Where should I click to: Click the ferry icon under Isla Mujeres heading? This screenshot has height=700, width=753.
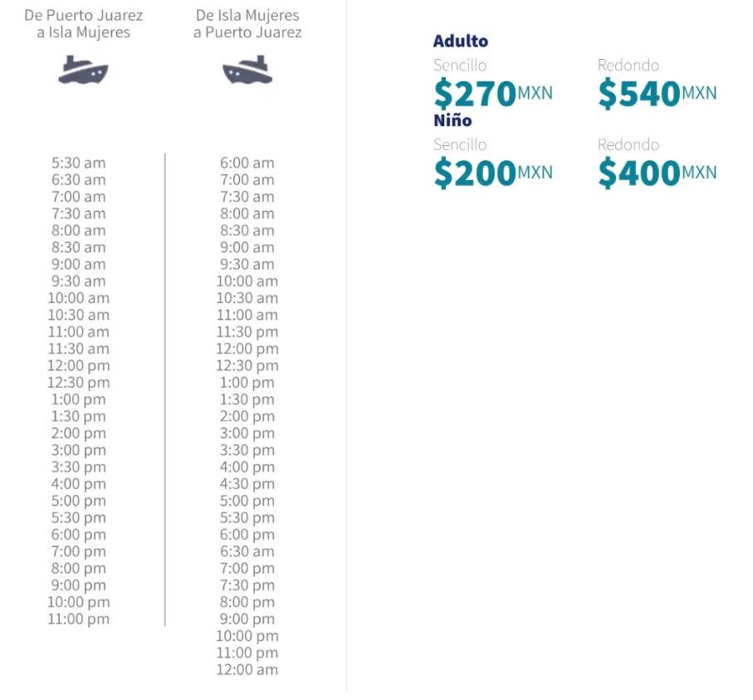click(247, 70)
